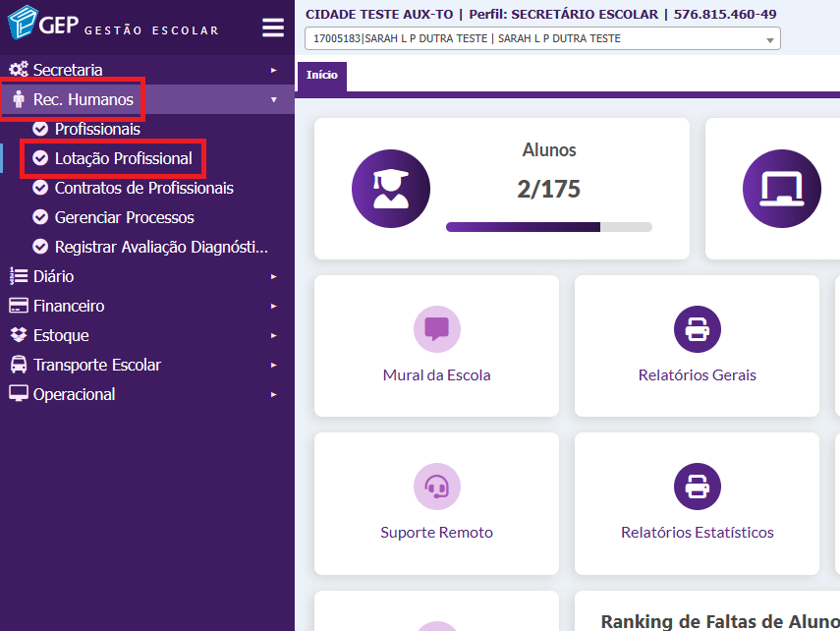Click the Relatórios Gerais printer icon
Viewport: 840px width, 631px height.
click(x=697, y=329)
